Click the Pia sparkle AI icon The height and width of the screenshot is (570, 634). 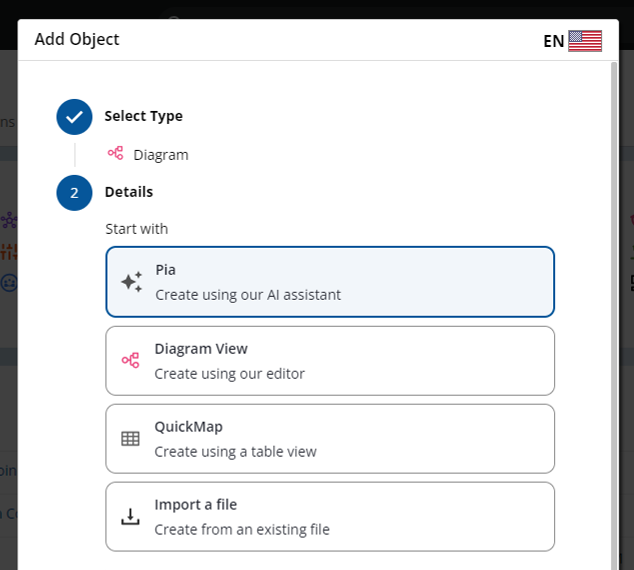(x=131, y=282)
